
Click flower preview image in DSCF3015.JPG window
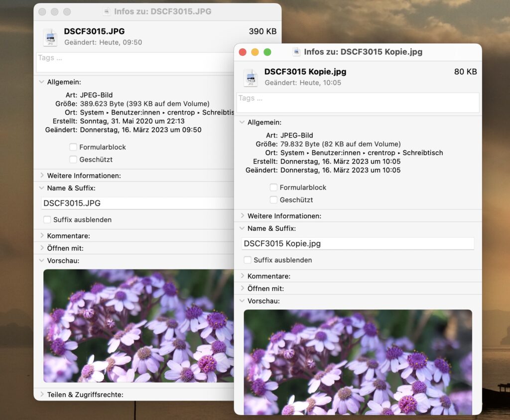pos(138,326)
